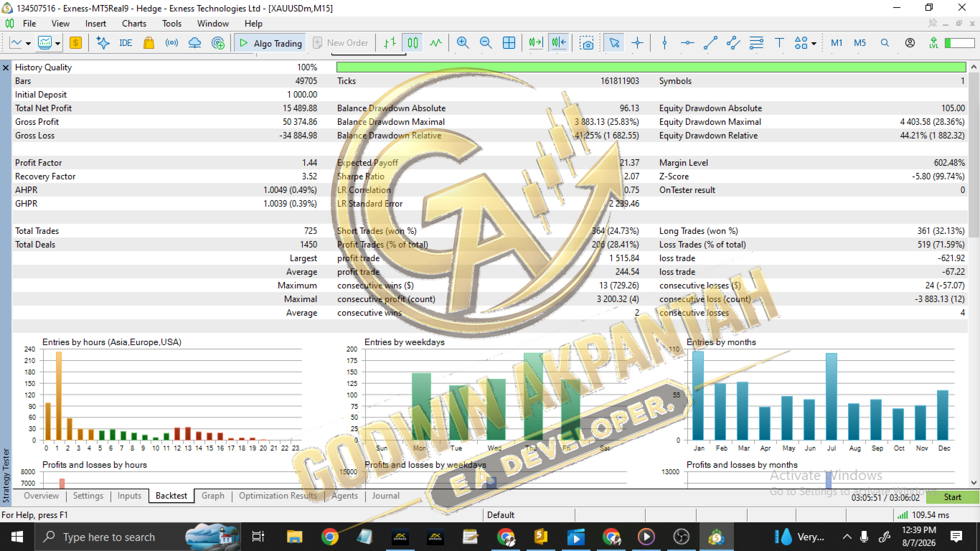Open the Charts menu
Viewport: 980px width, 551px height.
(x=134, y=24)
